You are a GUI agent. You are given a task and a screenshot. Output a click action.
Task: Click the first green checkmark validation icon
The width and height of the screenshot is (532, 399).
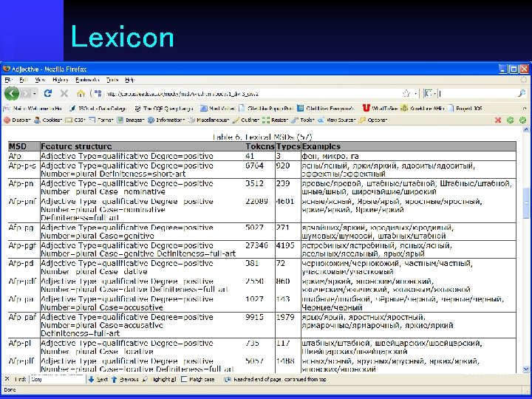pyautogui.click(x=511, y=120)
